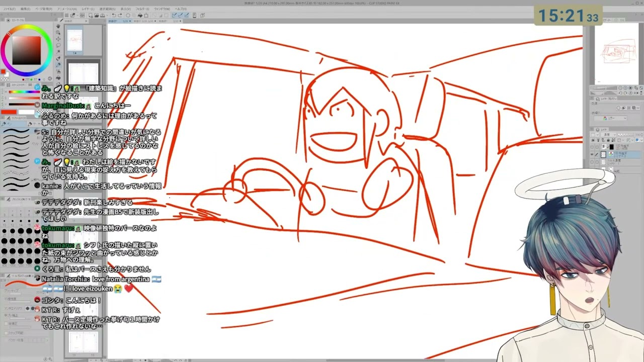Click the New document icon in command bar
Viewport: 644px width, 362px height.
(91, 15)
